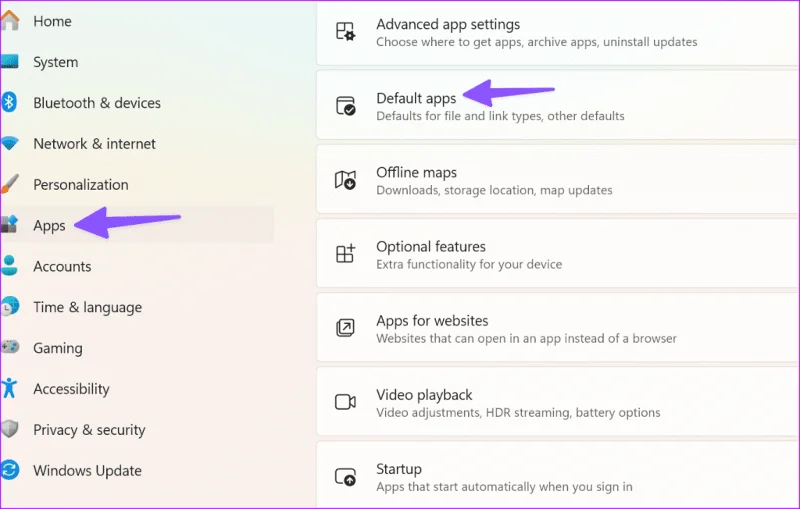This screenshot has width=800, height=509.
Task: Click the Accessibility figure icon
Action: pyautogui.click(x=9, y=388)
